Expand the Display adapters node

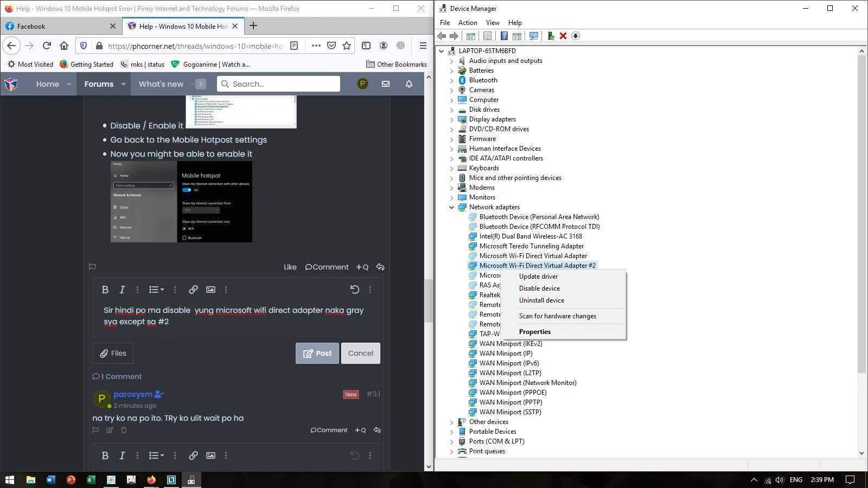[x=451, y=119]
